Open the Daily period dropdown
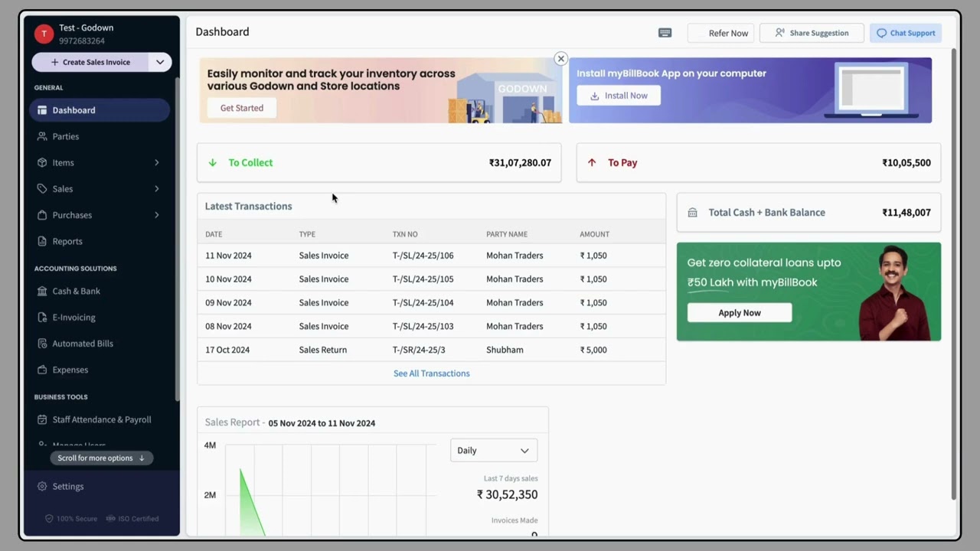The image size is (980, 551). pyautogui.click(x=494, y=451)
